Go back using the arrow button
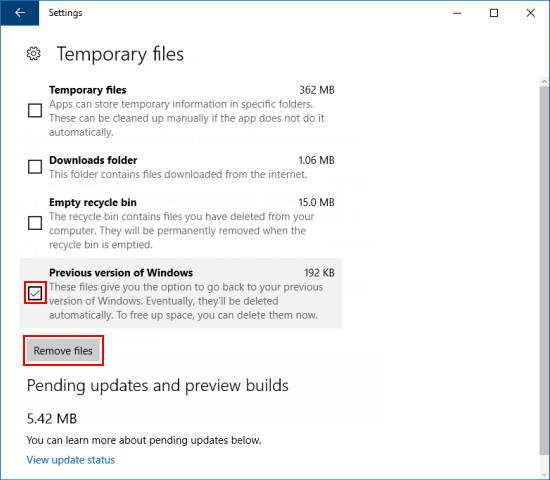The height and width of the screenshot is (480, 550). point(20,13)
